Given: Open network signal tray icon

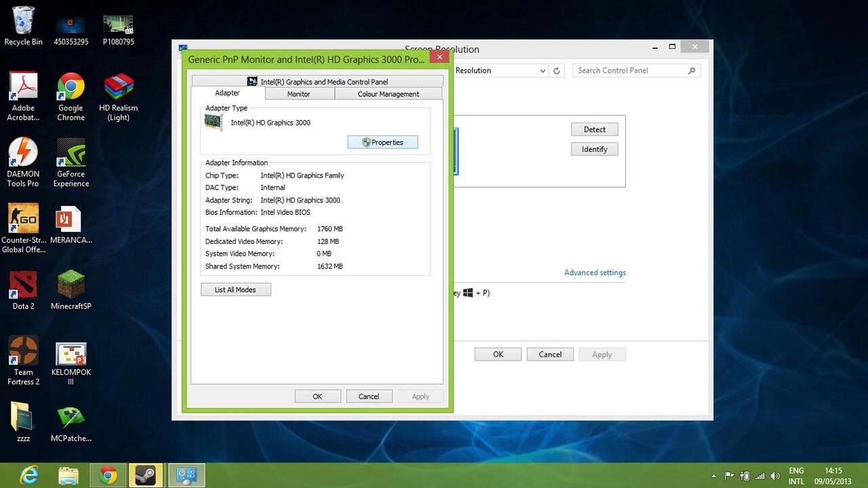Looking at the screenshot, I should (759, 476).
